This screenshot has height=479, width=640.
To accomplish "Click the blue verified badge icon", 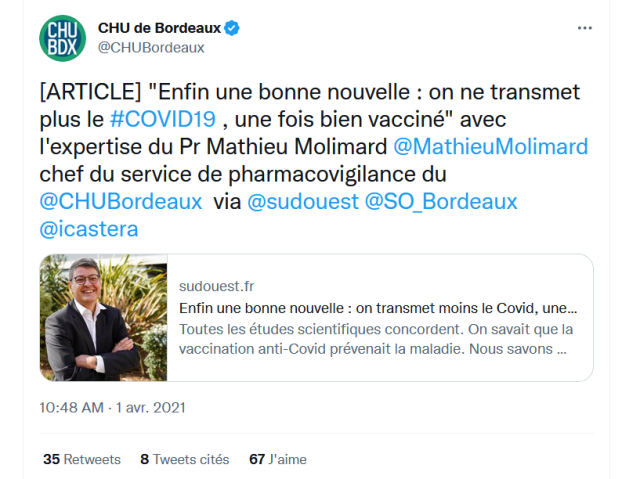I will point(232,28).
